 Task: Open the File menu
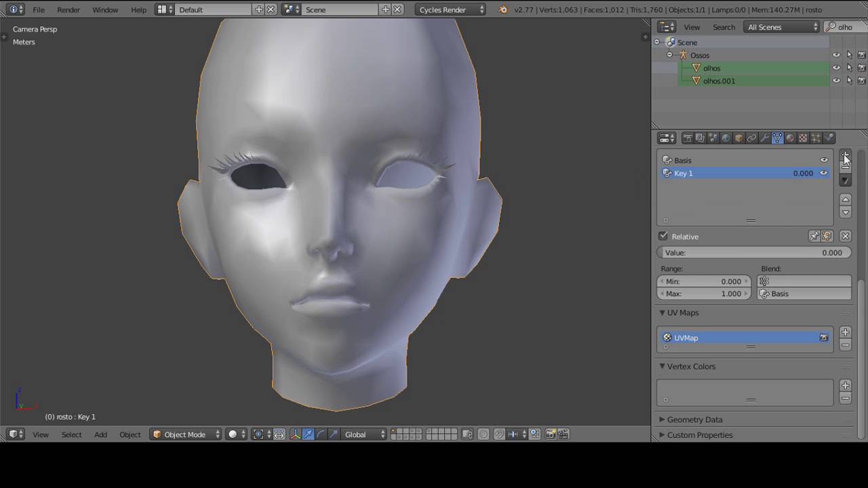[x=39, y=9]
